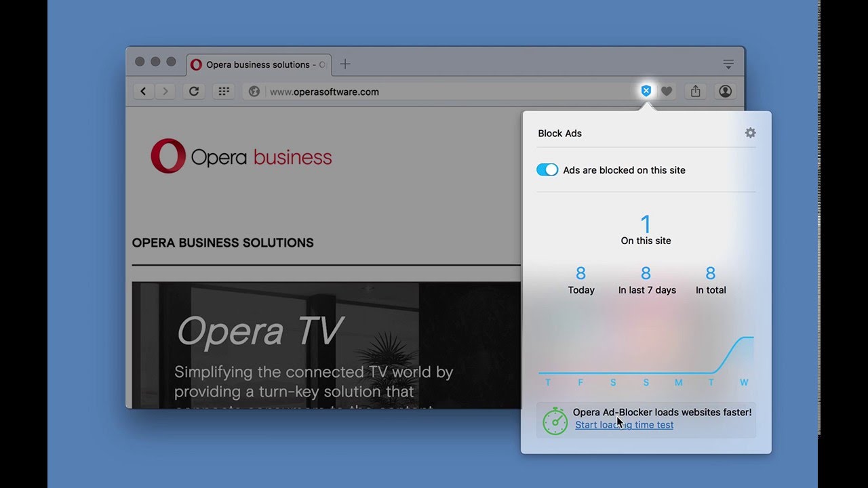
Task: Reload the current page
Action: [193, 91]
